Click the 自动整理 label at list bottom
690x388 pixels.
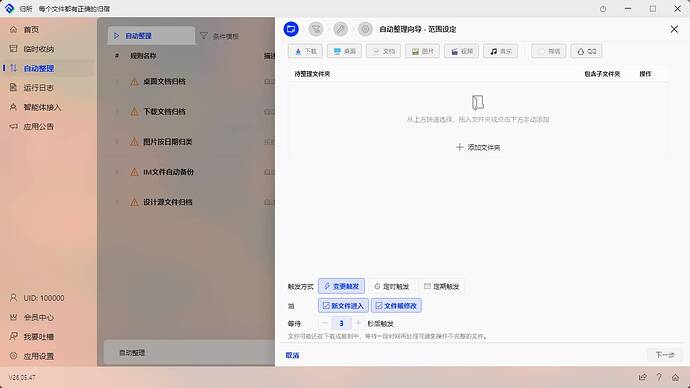point(132,353)
